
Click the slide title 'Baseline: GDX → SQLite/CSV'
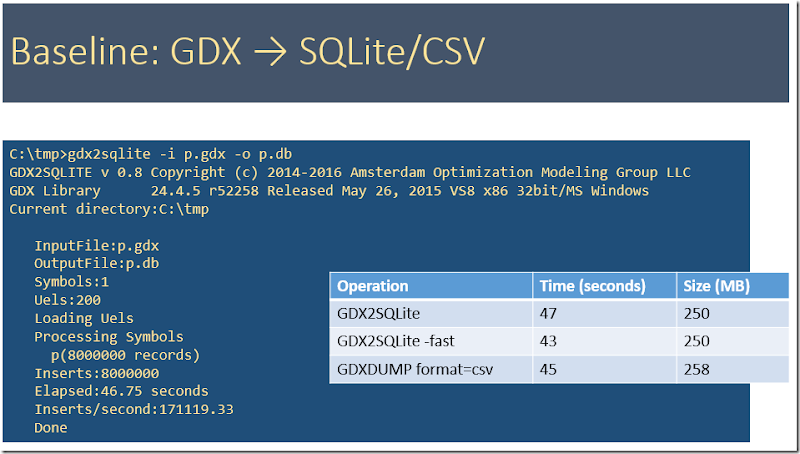click(x=248, y=52)
